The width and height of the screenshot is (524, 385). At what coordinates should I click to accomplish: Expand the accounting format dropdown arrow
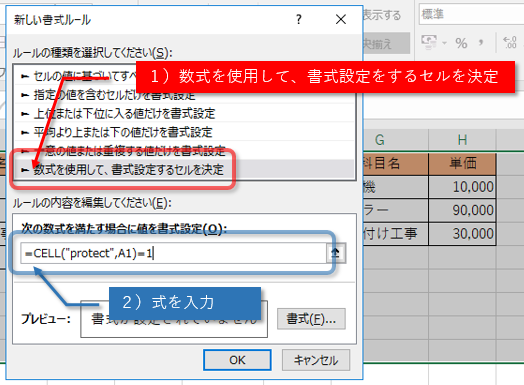(444, 43)
